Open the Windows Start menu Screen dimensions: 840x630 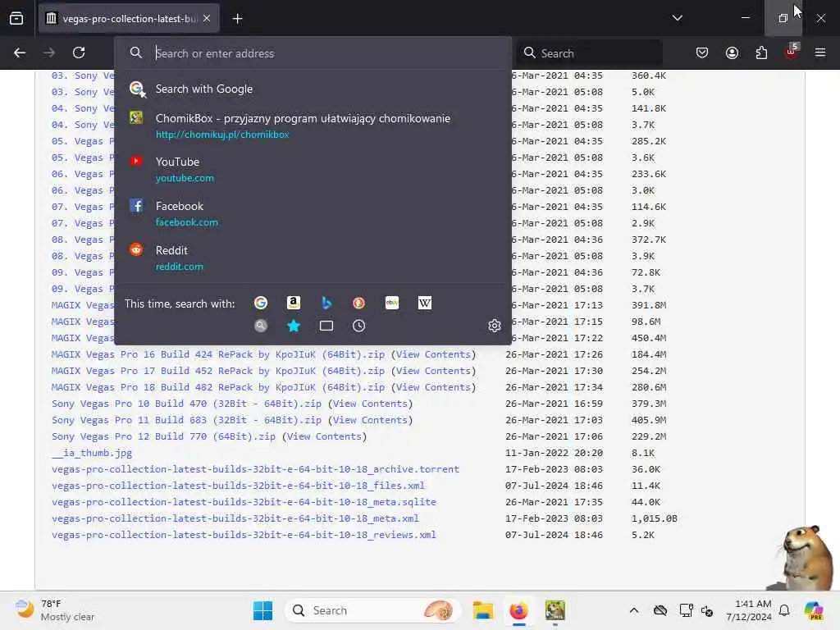(x=262, y=610)
